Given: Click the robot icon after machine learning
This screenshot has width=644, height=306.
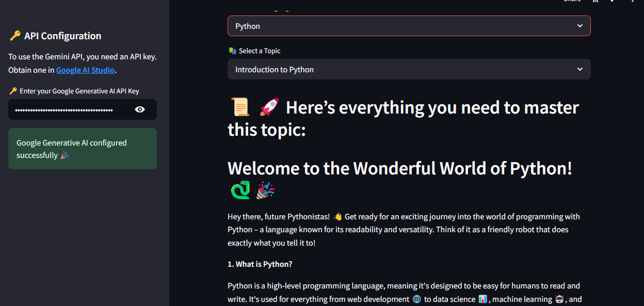Looking at the screenshot, I should click(559, 299).
